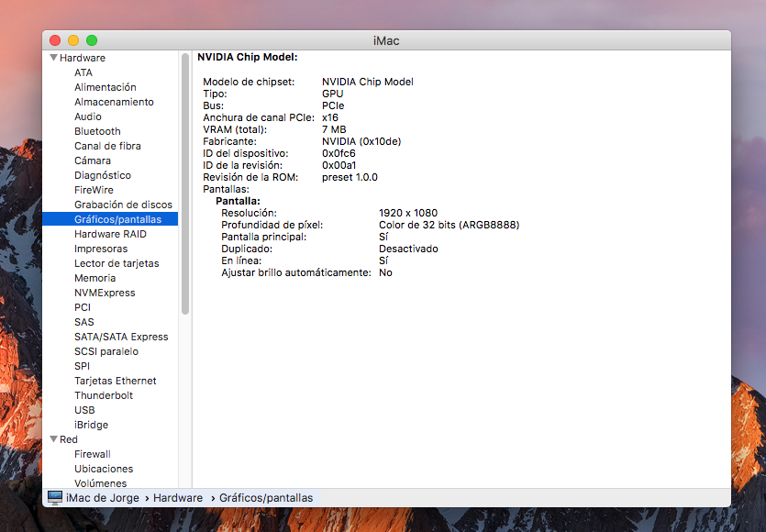Select Tarjetas Ethernet entry
Image resolution: width=766 pixels, height=532 pixels.
[116, 381]
